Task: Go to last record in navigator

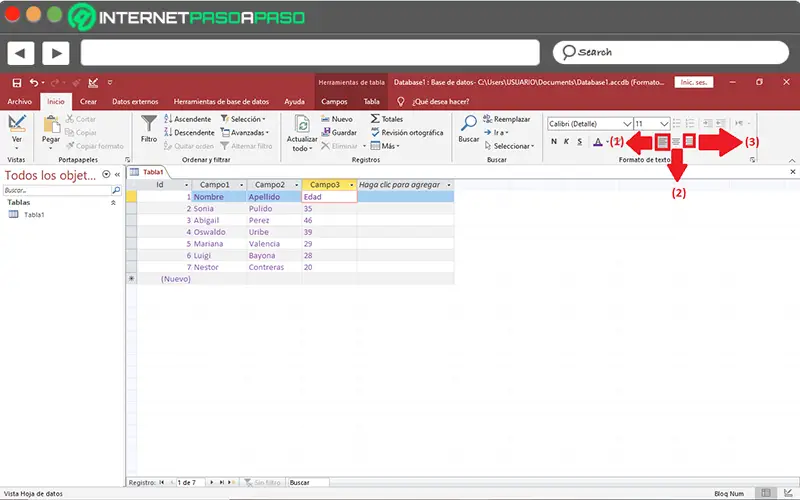Action: point(222,482)
